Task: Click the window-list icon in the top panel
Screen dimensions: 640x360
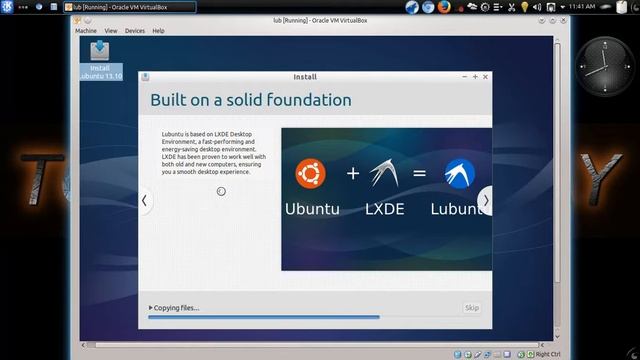Action: point(53,7)
